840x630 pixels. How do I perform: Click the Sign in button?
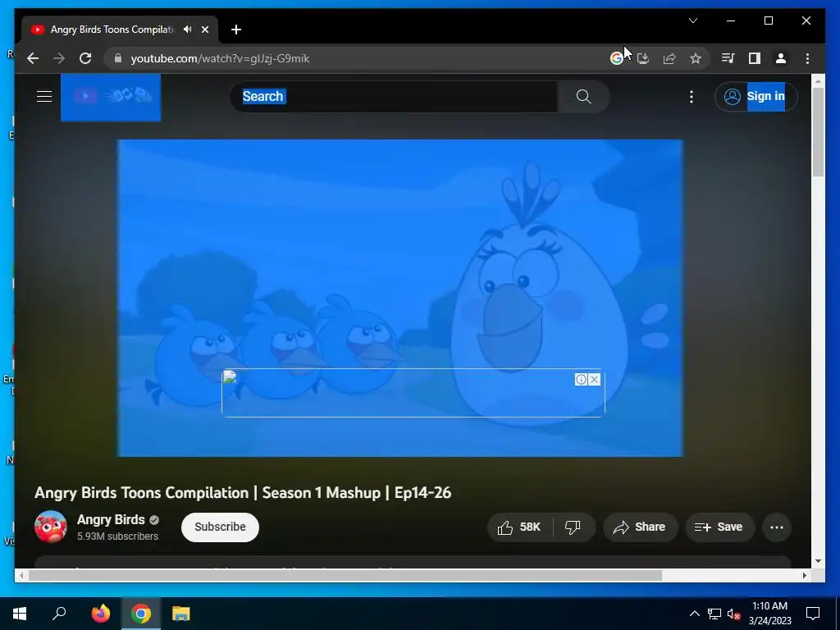(756, 97)
